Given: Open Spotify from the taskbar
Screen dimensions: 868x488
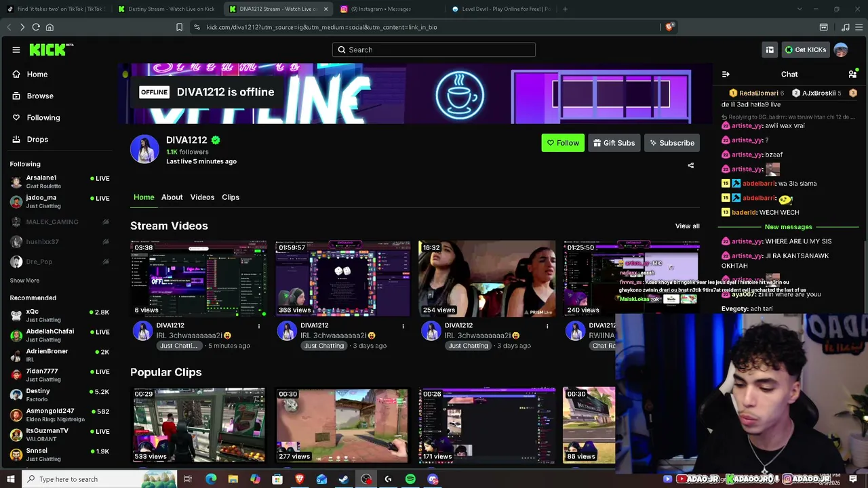Looking at the screenshot, I should point(410,479).
